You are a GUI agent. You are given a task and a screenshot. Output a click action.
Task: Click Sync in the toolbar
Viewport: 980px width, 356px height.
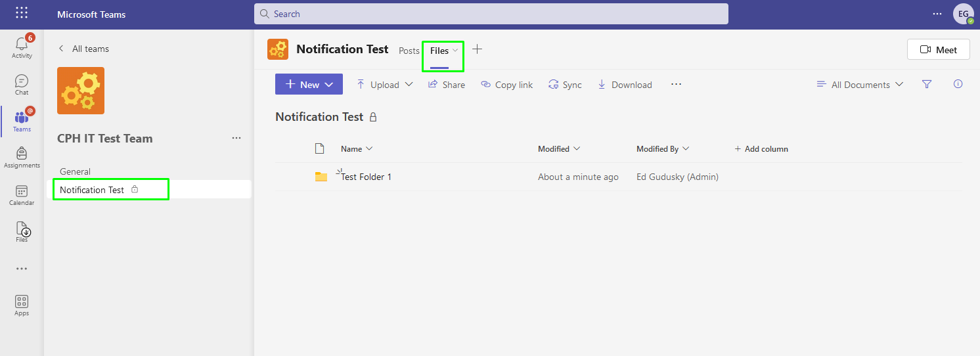[x=565, y=84]
